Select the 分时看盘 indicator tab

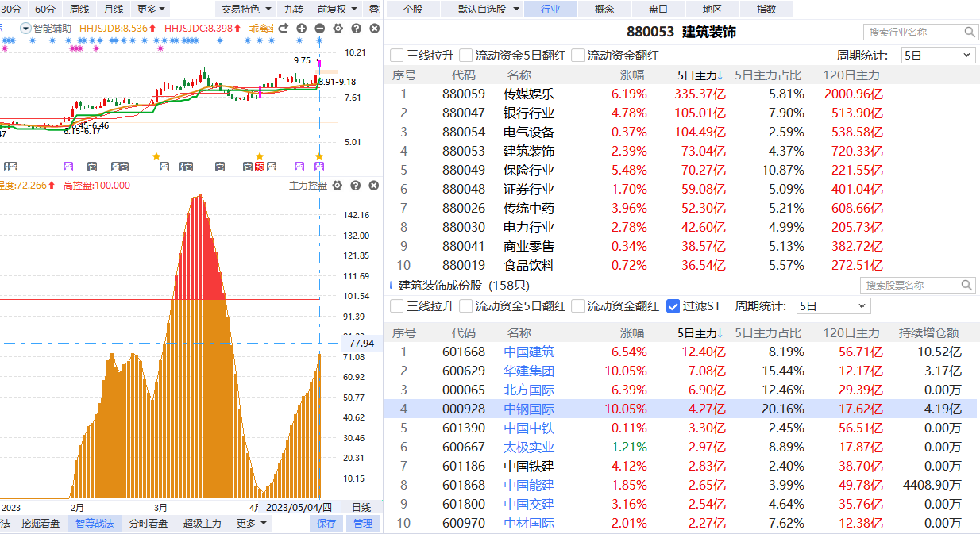[149, 524]
